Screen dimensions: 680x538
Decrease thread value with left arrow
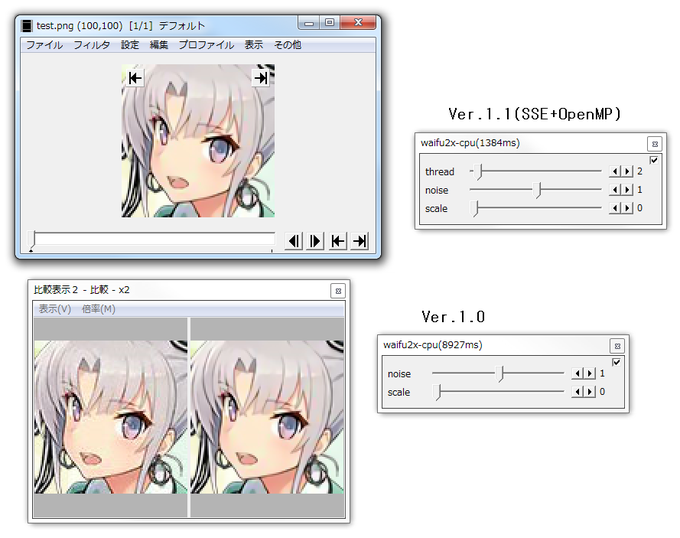point(615,171)
